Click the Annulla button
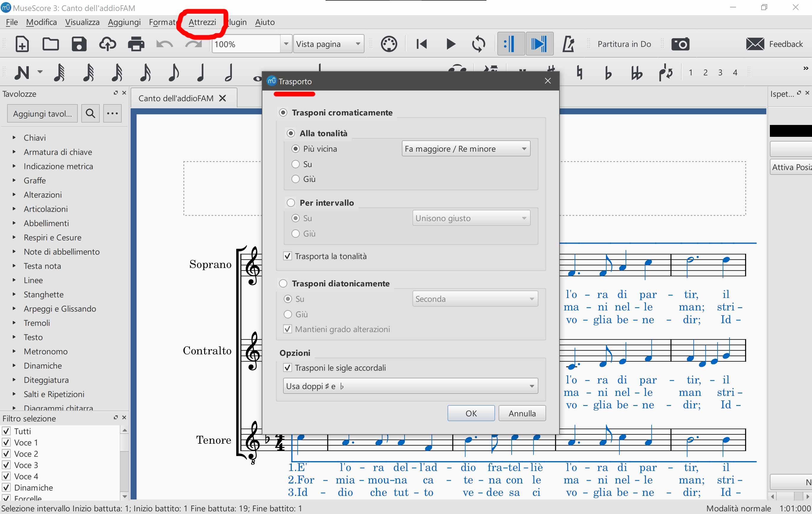 [522, 413]
